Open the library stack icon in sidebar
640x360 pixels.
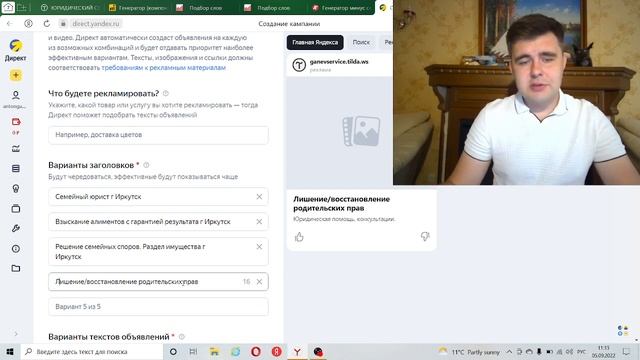(x=16, y=209)
